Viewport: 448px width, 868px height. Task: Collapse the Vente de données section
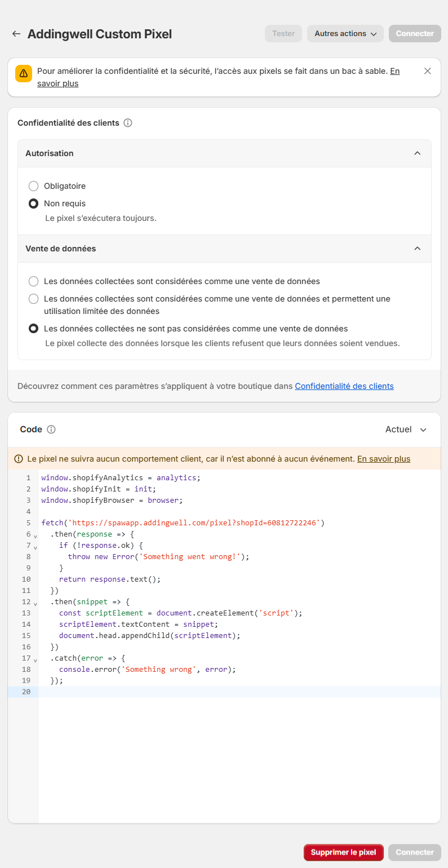click(417, 249)
